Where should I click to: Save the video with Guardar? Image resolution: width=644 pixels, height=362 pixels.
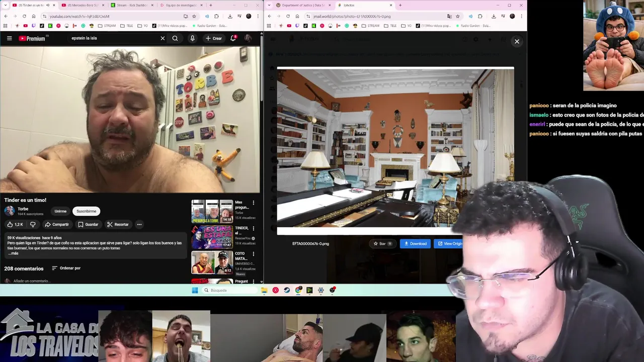pos(88,224)
